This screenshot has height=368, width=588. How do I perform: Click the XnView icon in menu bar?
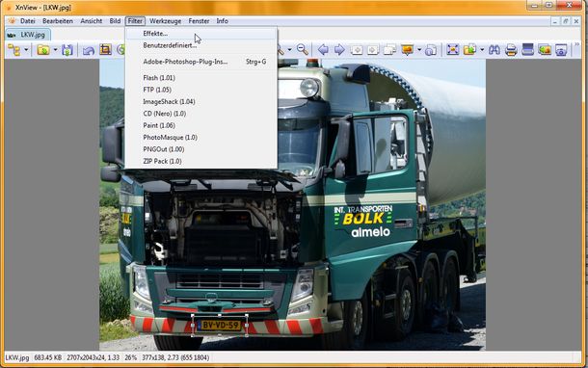point(12,21)
